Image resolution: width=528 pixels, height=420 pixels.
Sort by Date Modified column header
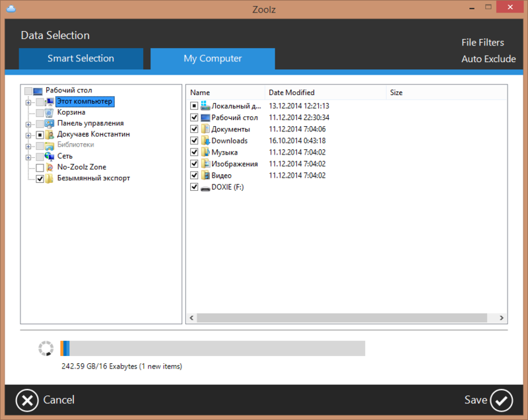(x=325, y=92)
